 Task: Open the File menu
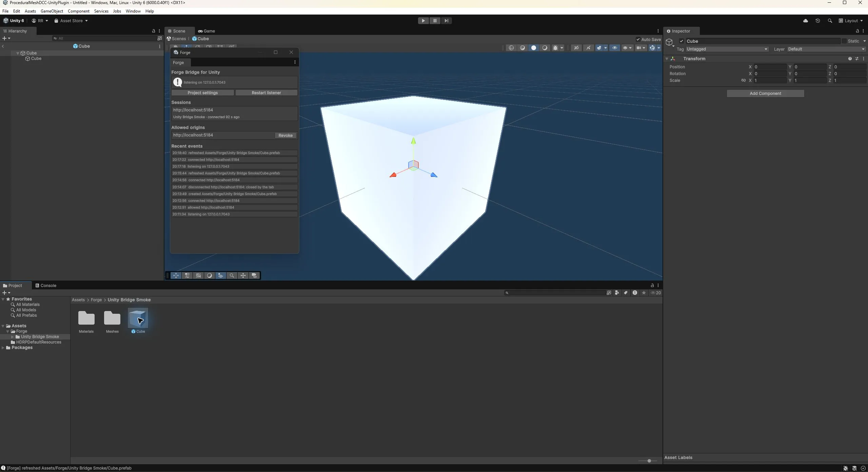tap(5, 11)
